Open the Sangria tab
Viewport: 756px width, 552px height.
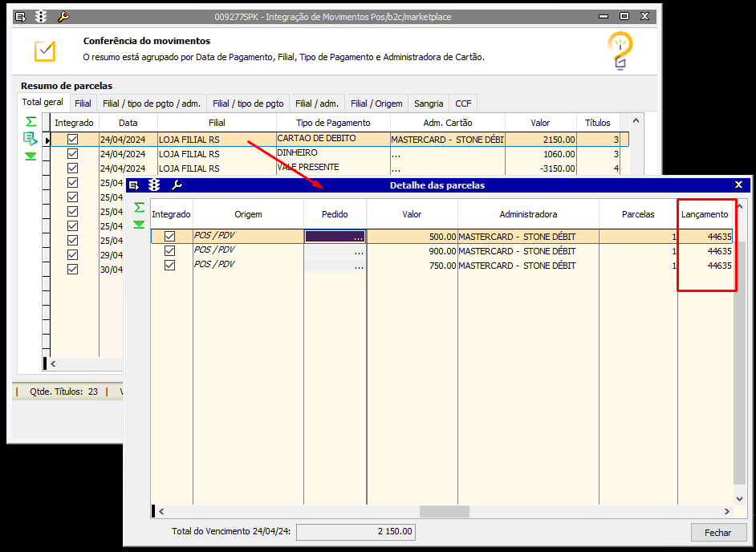pyautogui.click(x=429, y=103)
